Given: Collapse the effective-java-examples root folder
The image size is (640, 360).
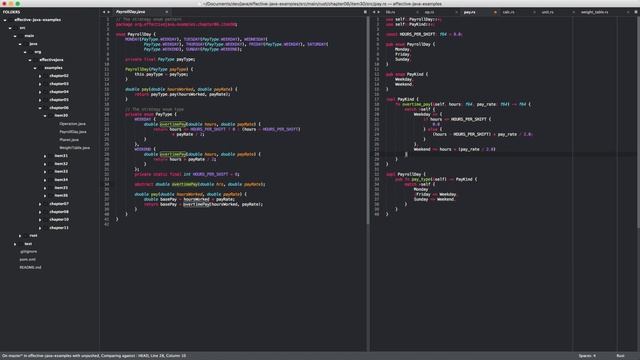Looking at the screenshot, I should (5, 20).
